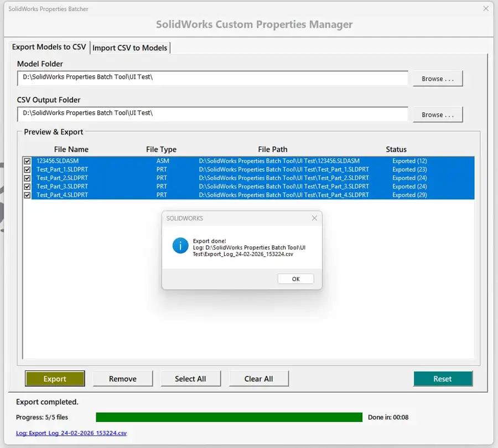This screenshot has width=498, height=448.
Task: Select the Export Models to CSV tab
Action: coord(49,47)
